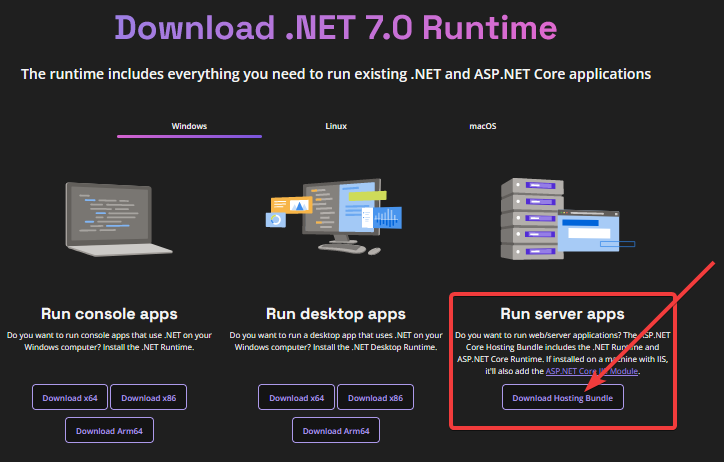
Task: Switch to the Windows tab
Action: pos(189,127)
